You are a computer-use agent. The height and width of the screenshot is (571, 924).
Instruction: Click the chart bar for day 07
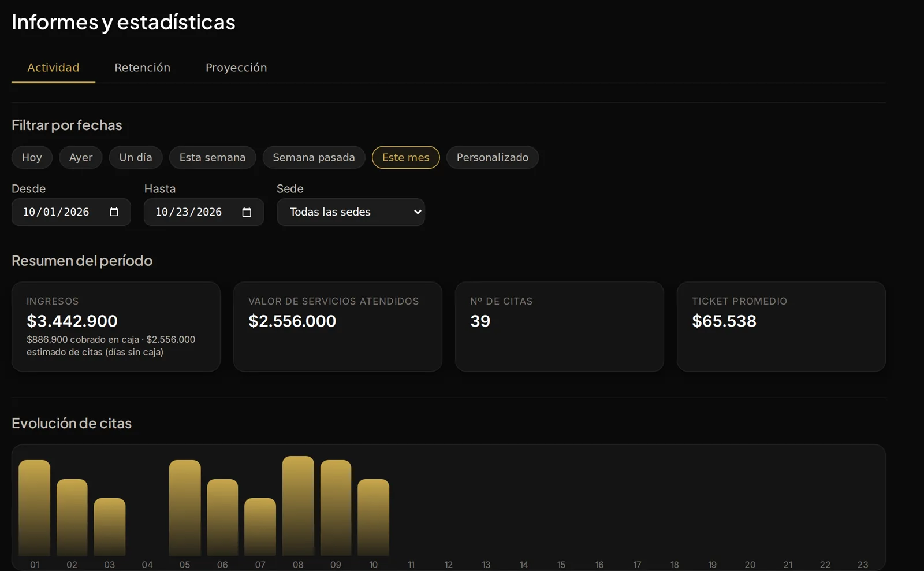[x=260, y=527]
